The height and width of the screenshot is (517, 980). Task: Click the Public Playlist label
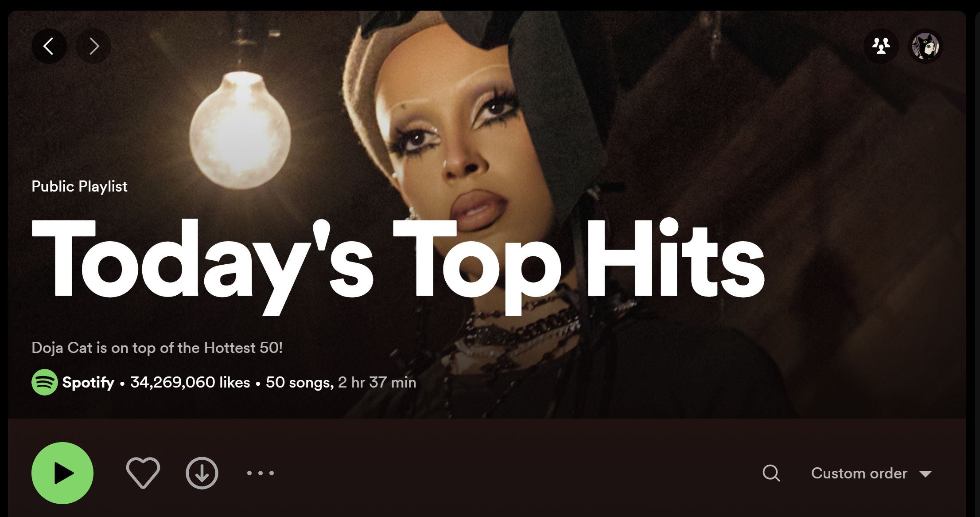79,186
